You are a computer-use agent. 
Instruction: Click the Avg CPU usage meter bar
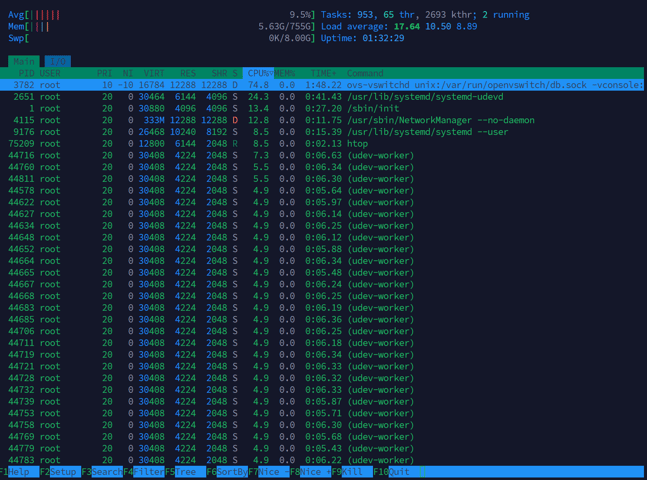(x=161, y=15)
